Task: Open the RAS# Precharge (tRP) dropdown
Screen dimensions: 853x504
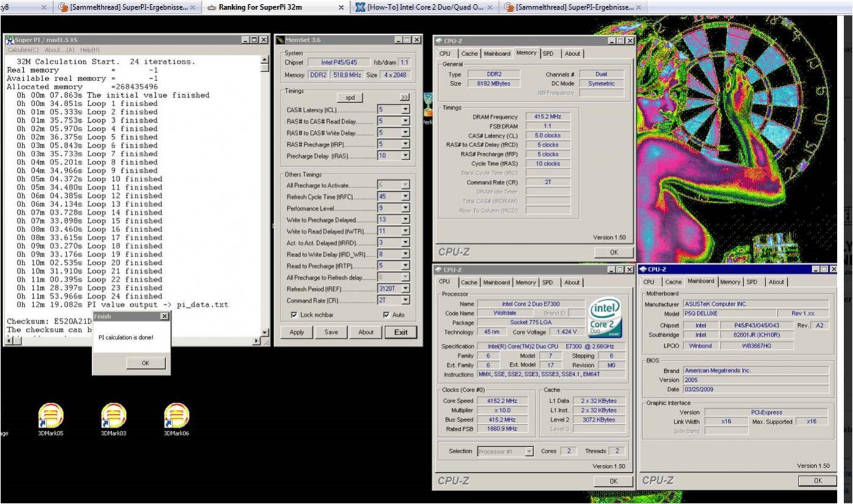Action: pyautogui.click(x=406, y=144)
